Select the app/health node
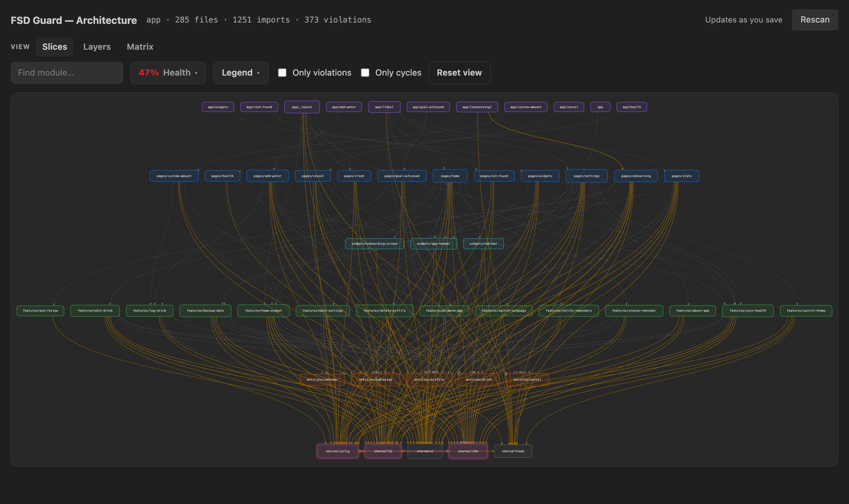The height and width of the screenshot is (504, 849). pos(631,107)
